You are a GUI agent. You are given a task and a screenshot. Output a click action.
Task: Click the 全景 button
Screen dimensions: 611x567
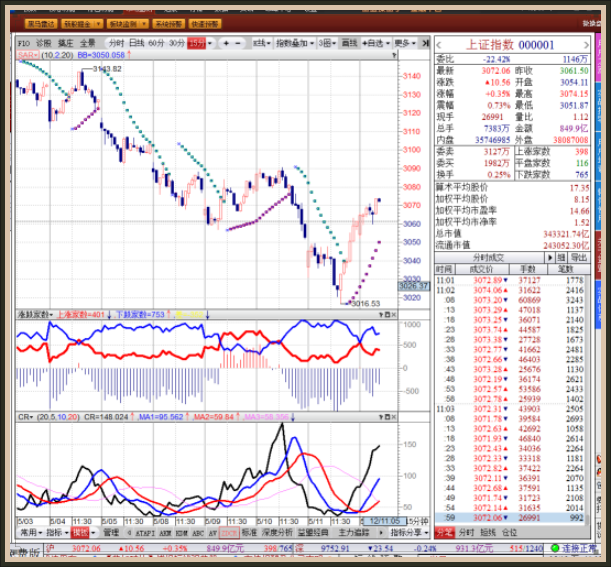coord(87,43)
